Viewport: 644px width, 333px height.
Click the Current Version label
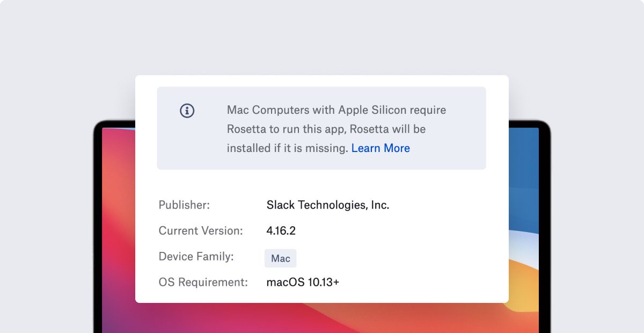pos(201,231)
